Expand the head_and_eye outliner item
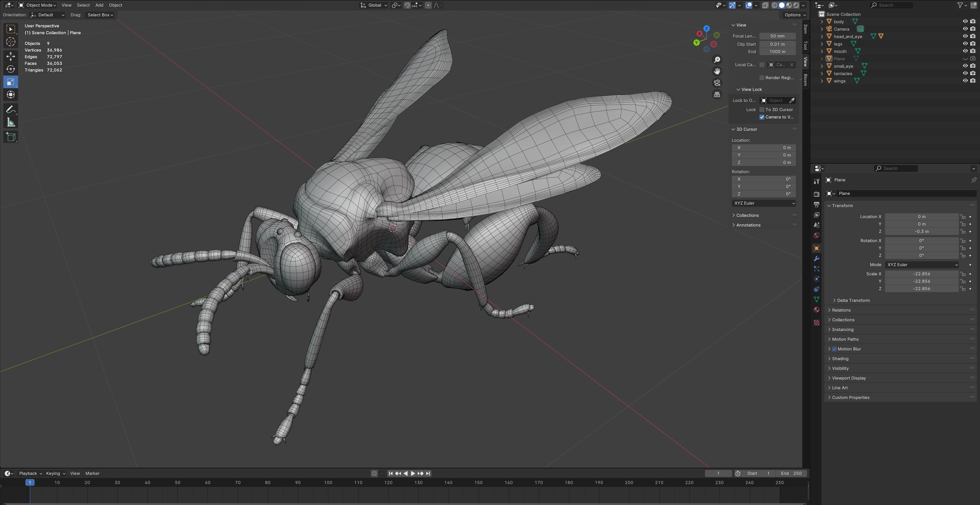Screen dimensions: 980x505 click(822, 37)
